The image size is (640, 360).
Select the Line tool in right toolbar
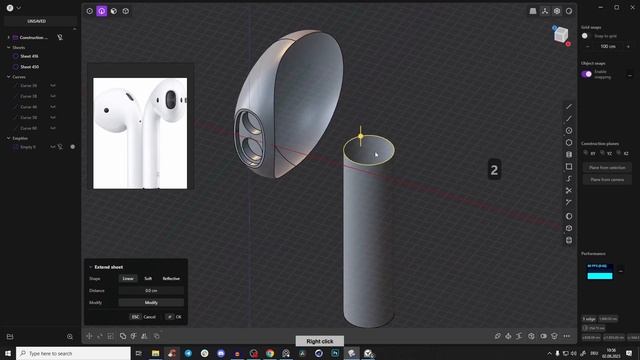(569, 107)
